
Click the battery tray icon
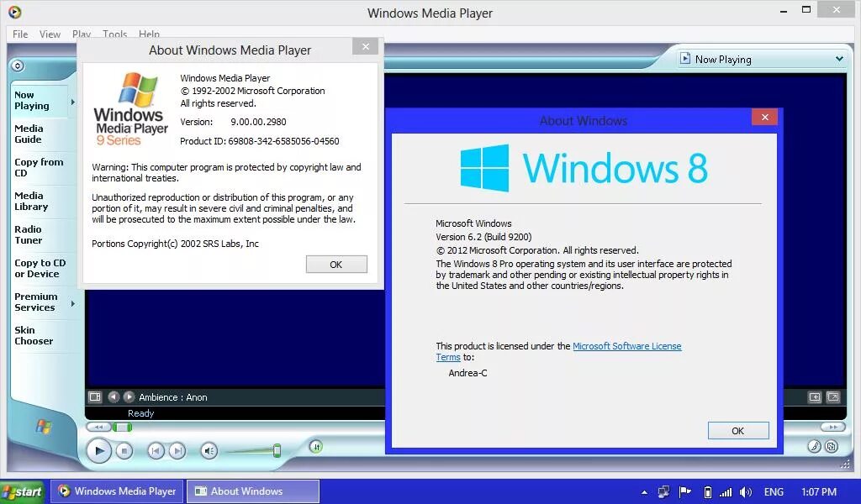pos(708,492)
